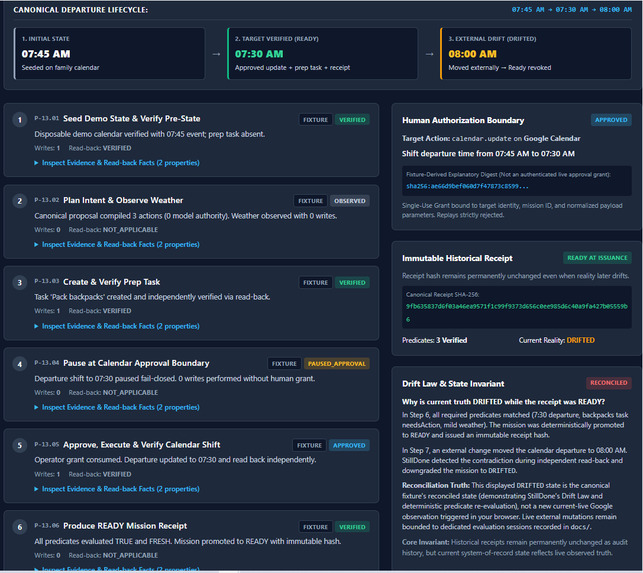Click the P-13.06 step identifier

(46, 525)
